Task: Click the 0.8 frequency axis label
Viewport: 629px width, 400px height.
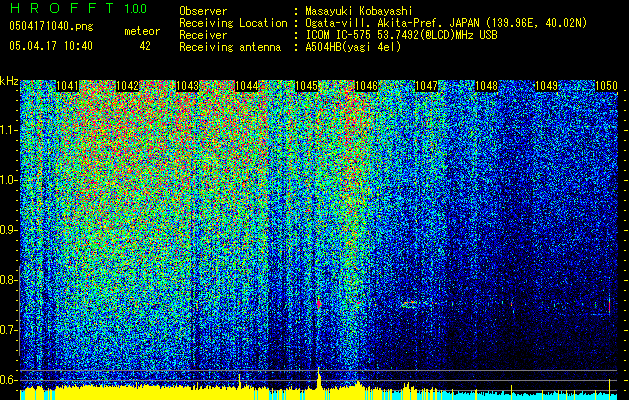Action: (9, 280)
